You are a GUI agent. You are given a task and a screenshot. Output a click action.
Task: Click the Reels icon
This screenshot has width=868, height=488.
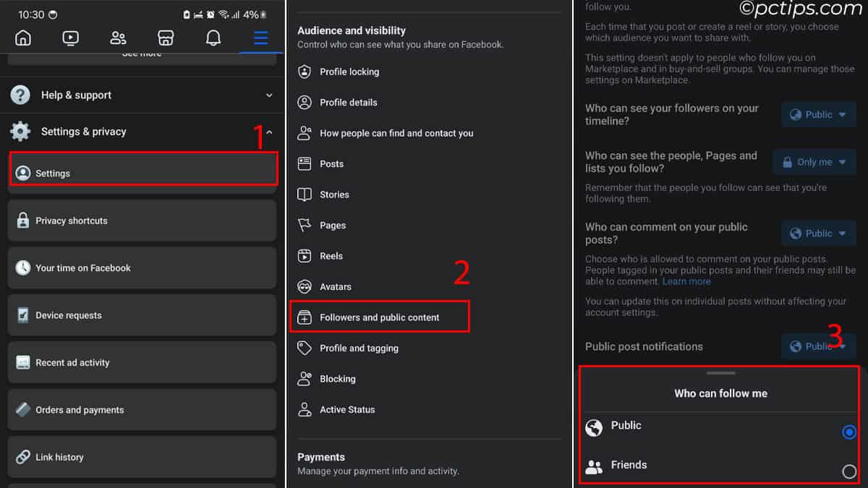pos(305,256)
